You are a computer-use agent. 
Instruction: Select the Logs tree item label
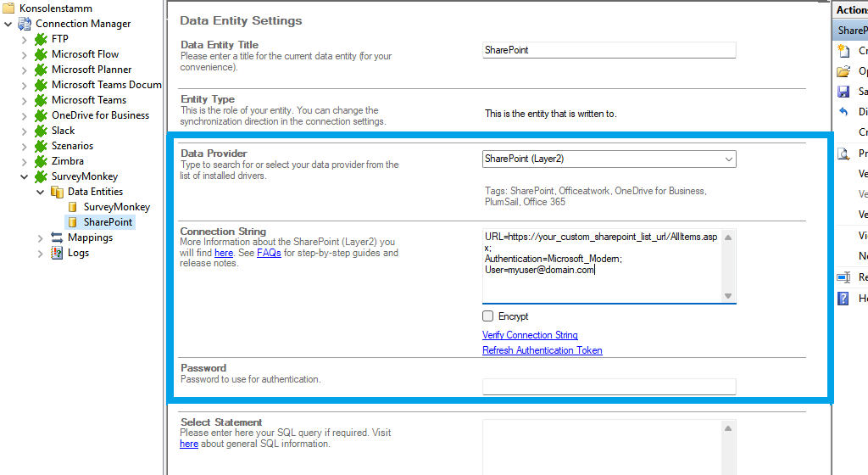(x=78, y=253)
